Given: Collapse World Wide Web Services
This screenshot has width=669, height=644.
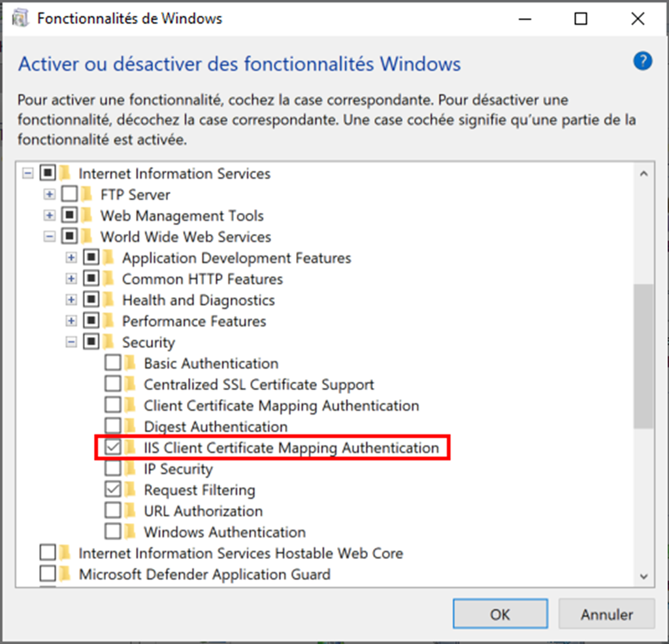Looking at the screenshot, I should pos(50,236).
